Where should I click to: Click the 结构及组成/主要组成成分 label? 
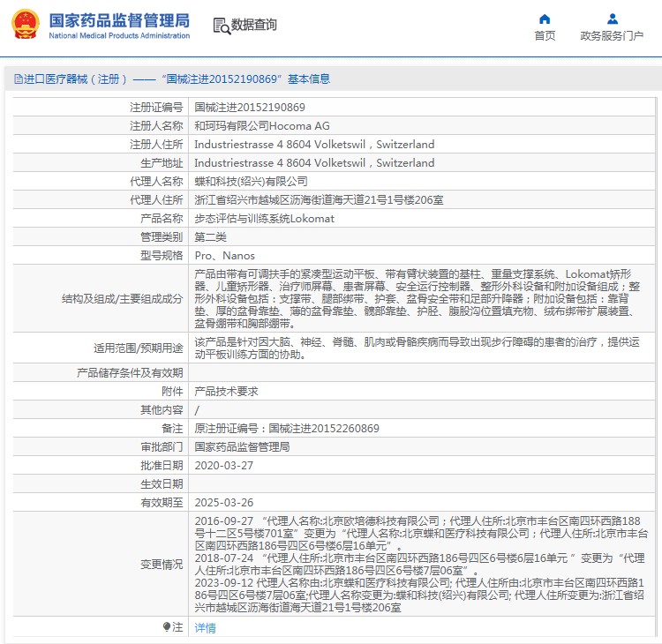click(x=122, y=299)
